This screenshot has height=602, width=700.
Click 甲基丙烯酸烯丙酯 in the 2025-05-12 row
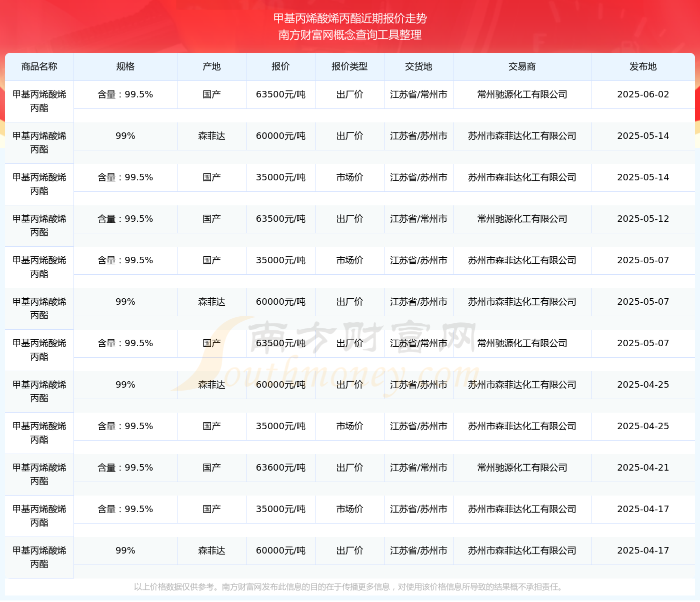coord(39,225)
